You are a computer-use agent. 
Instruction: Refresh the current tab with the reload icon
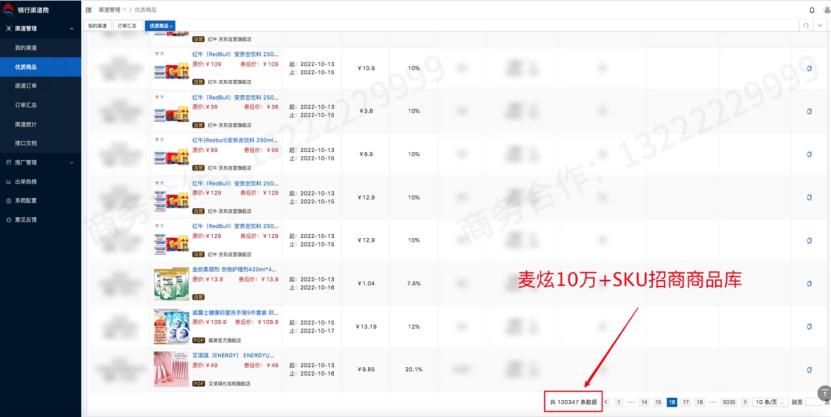[x=806, y=25]
